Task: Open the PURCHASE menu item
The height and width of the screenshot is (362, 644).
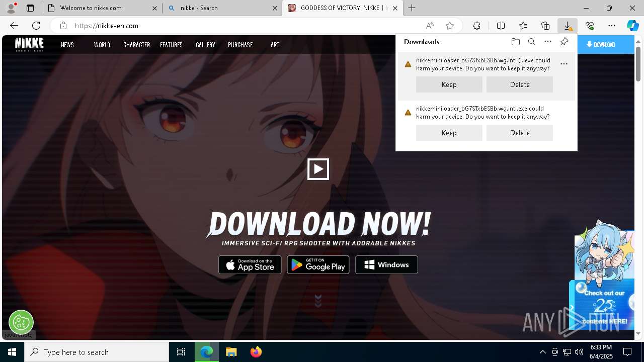Action: pos(240,45)
